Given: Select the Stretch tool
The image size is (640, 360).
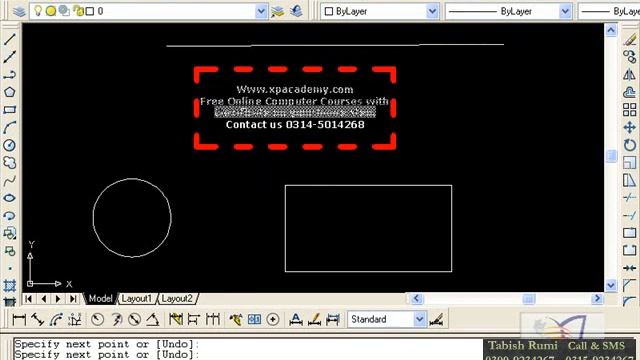Looking at the screenshot, I should (x=630, y=180).
